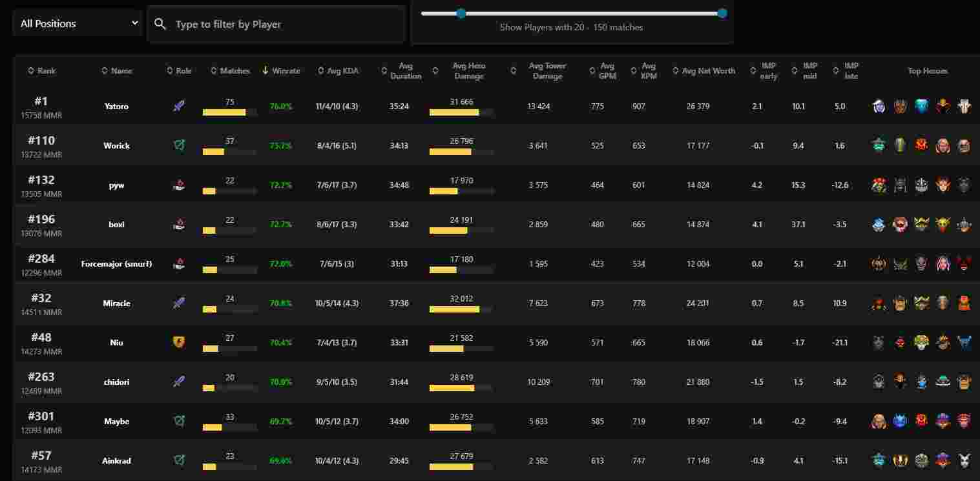Click Yatoro's carry role sword icon
This screenshot has width=980, height=481.
(179, 106)
